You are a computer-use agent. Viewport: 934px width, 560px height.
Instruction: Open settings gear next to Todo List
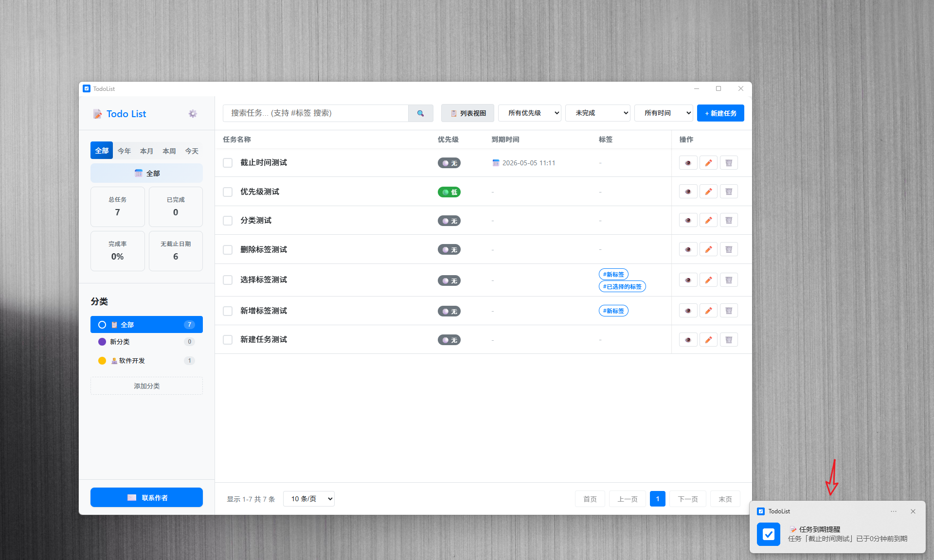tap(193, 114)
